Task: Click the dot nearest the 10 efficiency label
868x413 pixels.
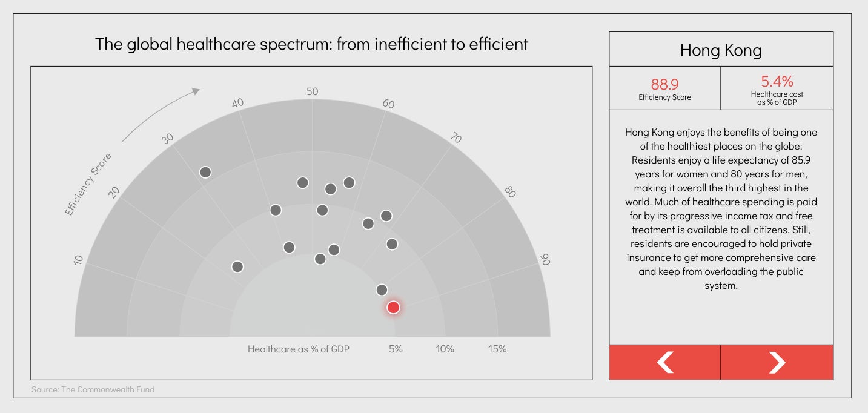Action: (x=237, y=266)
